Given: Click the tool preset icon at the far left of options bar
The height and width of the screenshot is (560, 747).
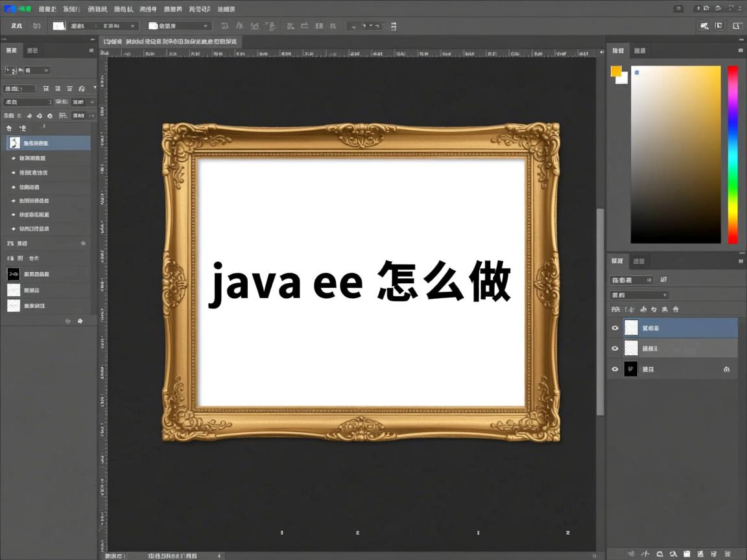Looking at the screenshot, I should point(14,26).
